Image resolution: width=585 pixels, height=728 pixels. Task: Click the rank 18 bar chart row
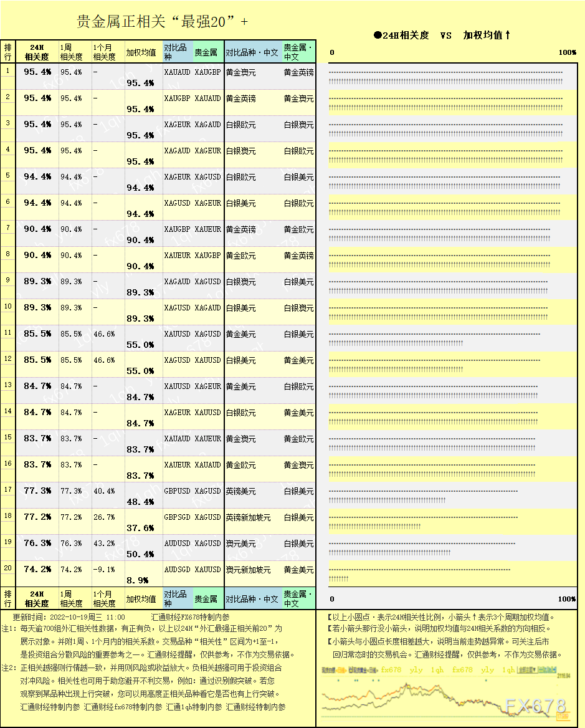point(453,522)
